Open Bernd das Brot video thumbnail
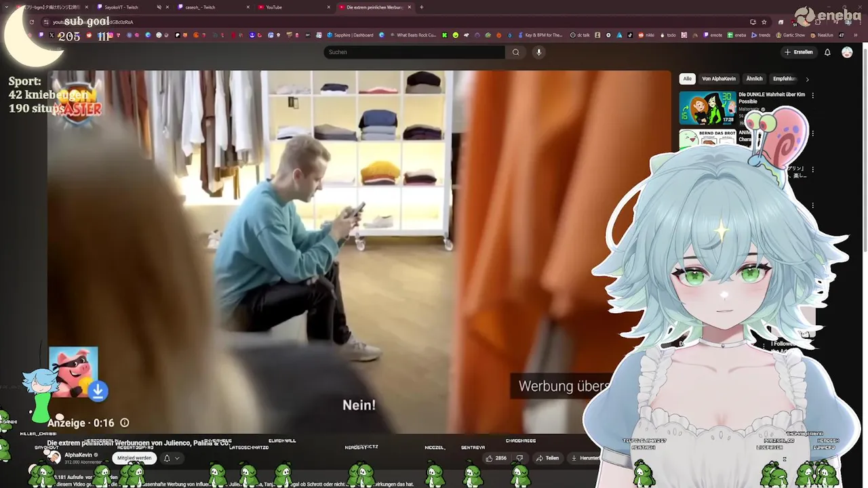The image size is (868, 488). (x=707, y=137)
